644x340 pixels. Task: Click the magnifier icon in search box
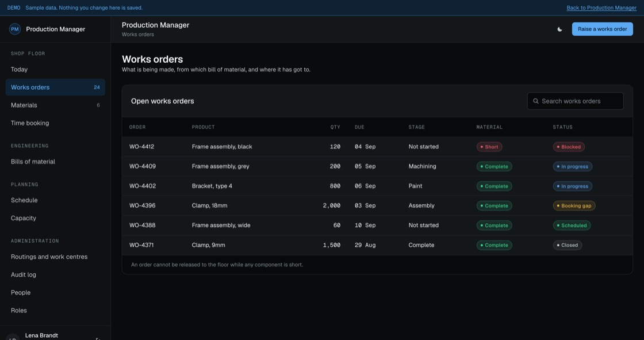point(535,101)
